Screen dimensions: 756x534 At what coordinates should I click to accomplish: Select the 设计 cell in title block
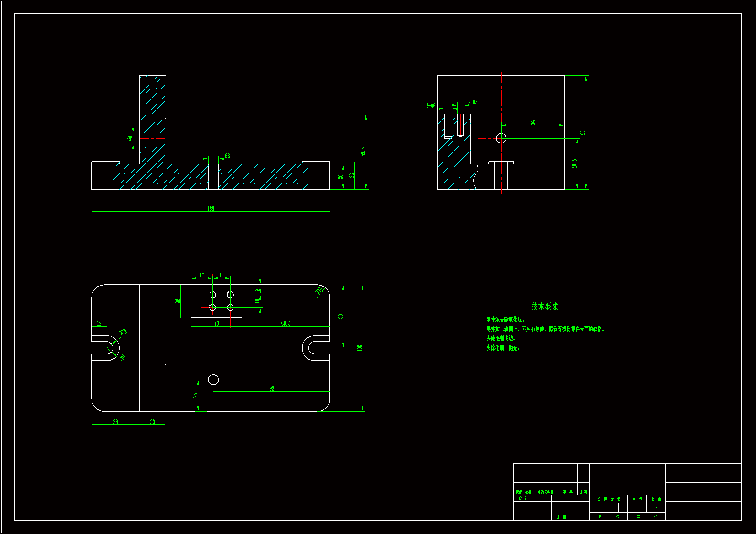(x=523, y=498)
